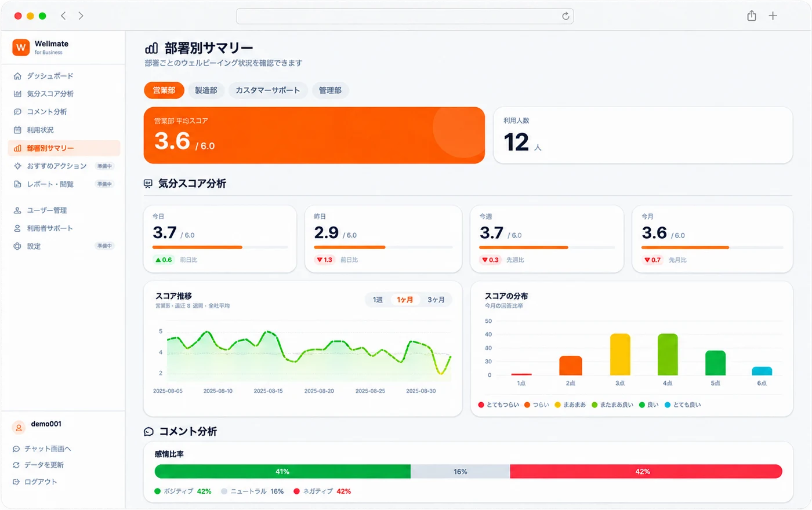Click the browser address bar field
The height and width of the screenshot is (510, 812).
(x=405, y=16)
